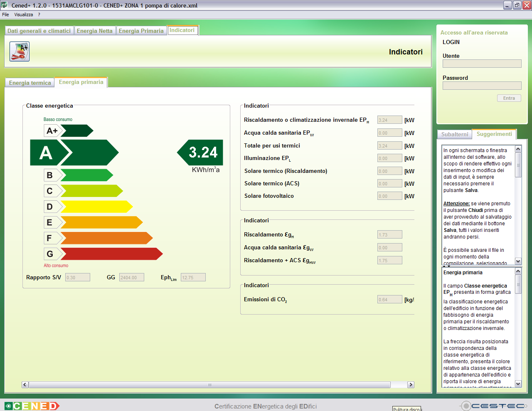
Task: Click the 3.24 energy value arrow indicator
Action: 200,153
